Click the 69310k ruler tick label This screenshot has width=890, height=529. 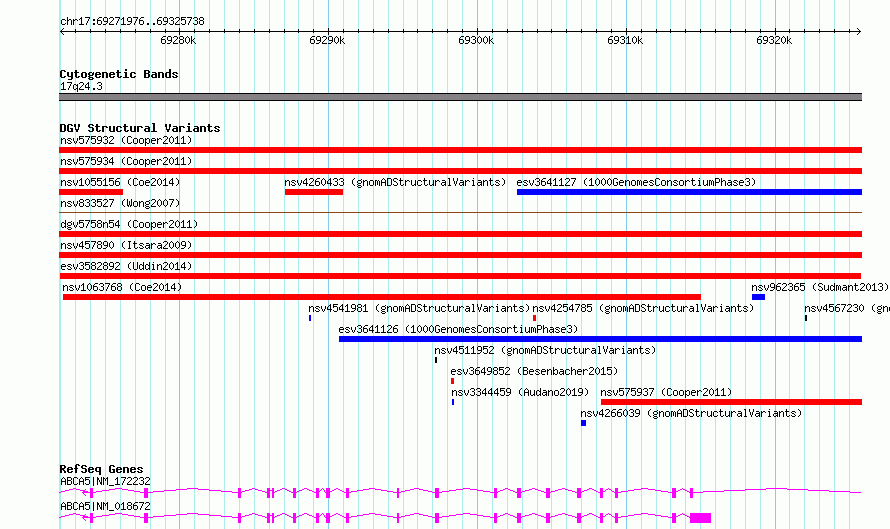[x=625, y=40]
